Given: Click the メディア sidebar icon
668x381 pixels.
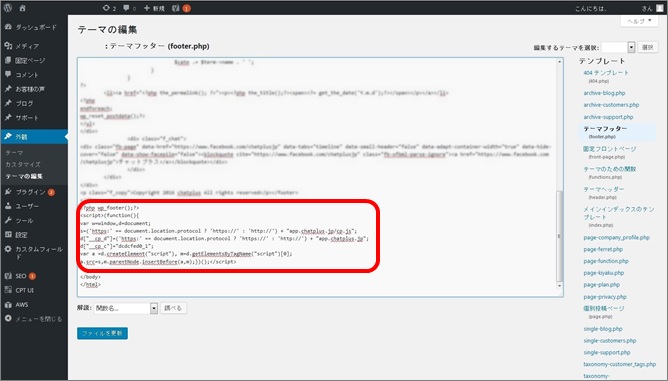Looking at the screenshot, I should pos(8,46).
